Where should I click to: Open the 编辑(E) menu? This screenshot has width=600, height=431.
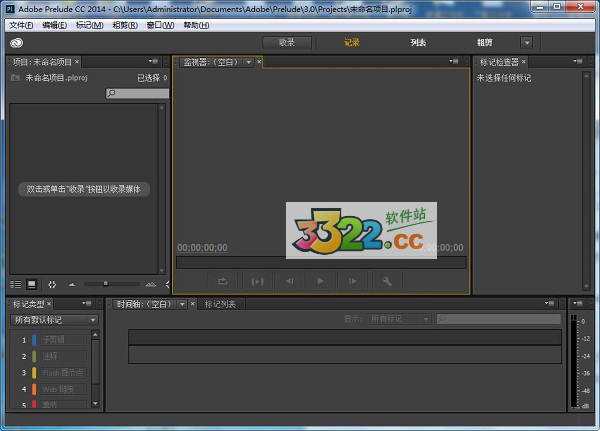(x=54, y=25)
